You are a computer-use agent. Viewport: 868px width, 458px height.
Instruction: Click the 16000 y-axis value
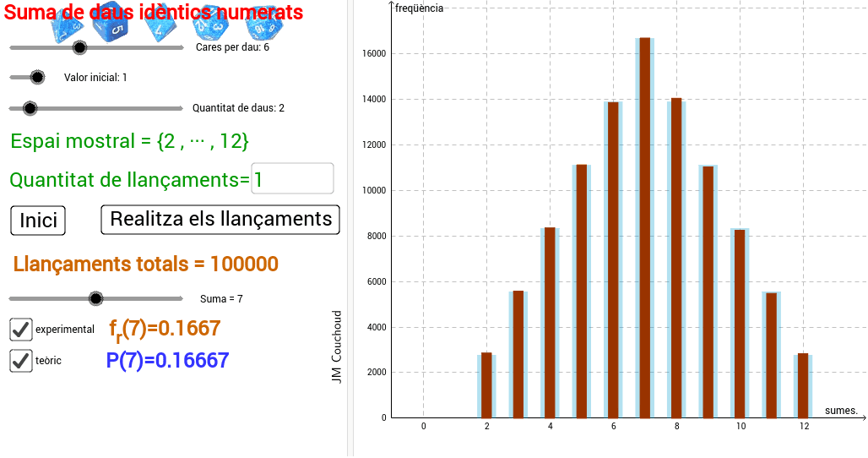click(376, 54)
